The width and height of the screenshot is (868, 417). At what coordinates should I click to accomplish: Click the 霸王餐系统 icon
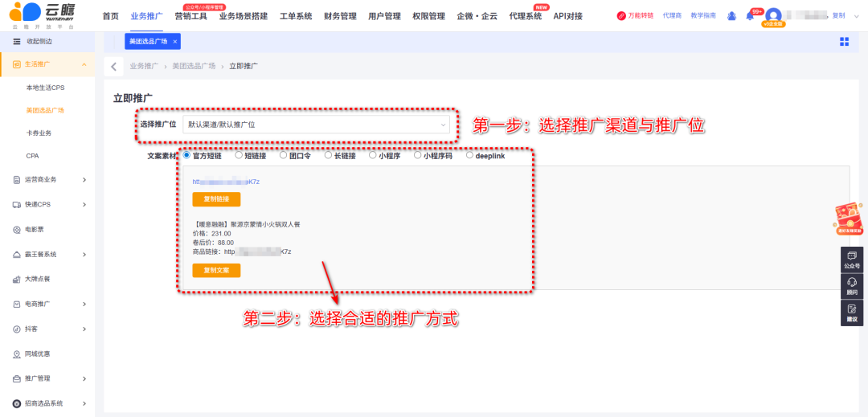17,255
